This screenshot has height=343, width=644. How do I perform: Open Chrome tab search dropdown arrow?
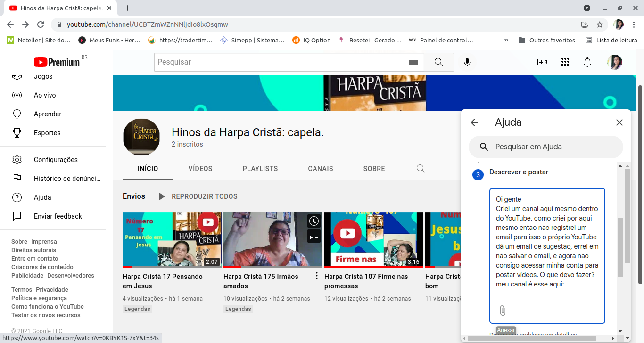tap(587, 8)
